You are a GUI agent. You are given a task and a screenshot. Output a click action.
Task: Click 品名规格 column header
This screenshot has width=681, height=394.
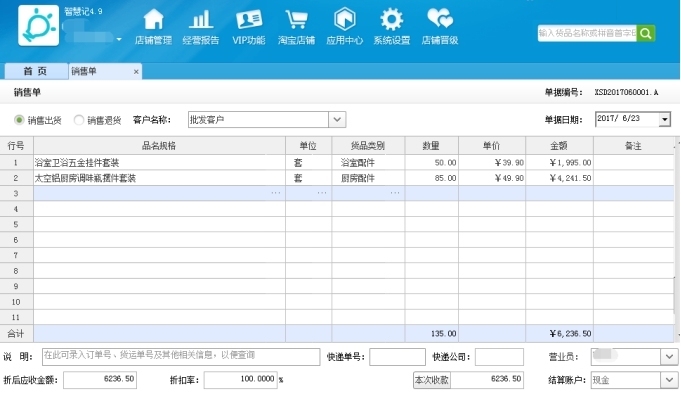click(x=159, y=146)
